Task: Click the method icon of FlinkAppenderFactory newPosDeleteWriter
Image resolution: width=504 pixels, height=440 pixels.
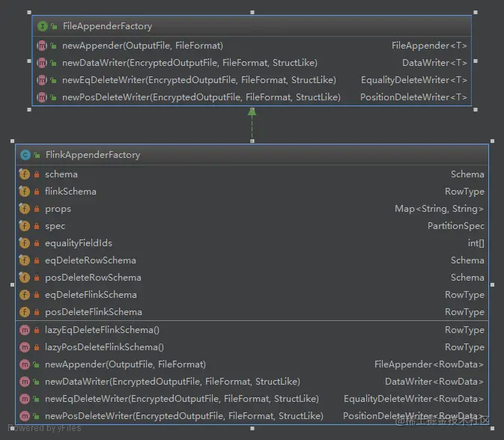Action: pos(25,416)
